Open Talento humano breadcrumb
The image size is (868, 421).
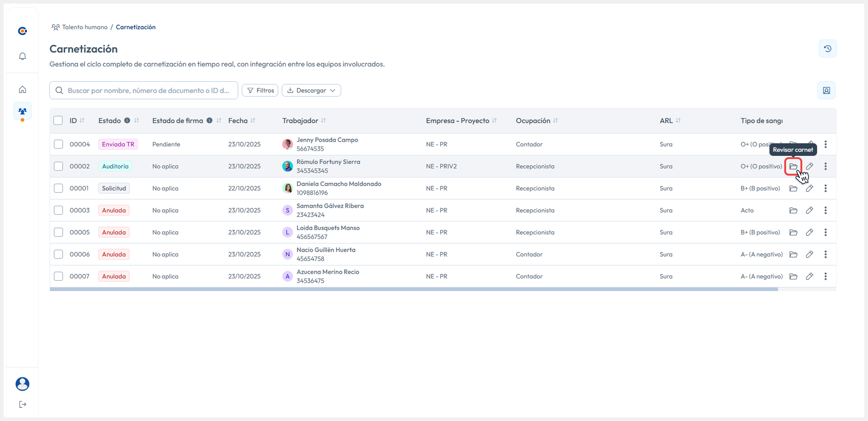click(x=84, y=27)
